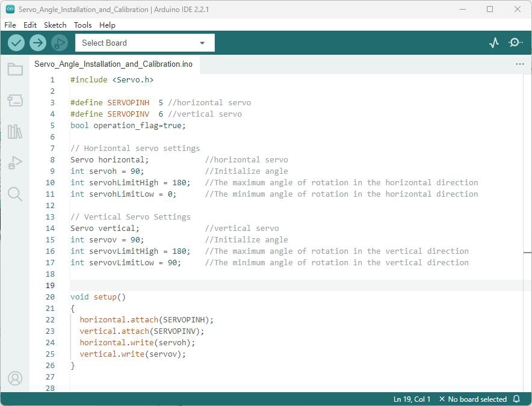The width and height of the screenshot is (532, 406).
Task: Select the Servo_Angle_Installation_and_Calibration.ino tab
Action: click(x=113, y=64)
